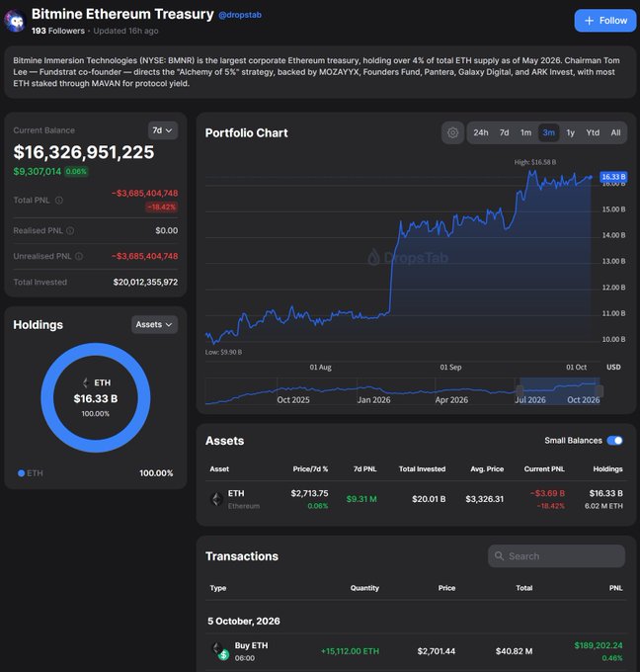Click the High: $16.58 B chart label
The width and height of the screenshot is (640, 672).
point(535,162)
